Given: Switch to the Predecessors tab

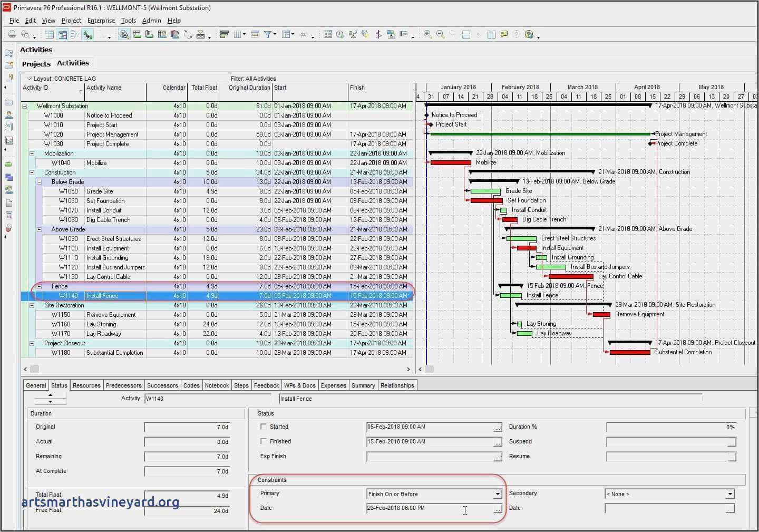Looking at the screenshot, I should [123, 385].
